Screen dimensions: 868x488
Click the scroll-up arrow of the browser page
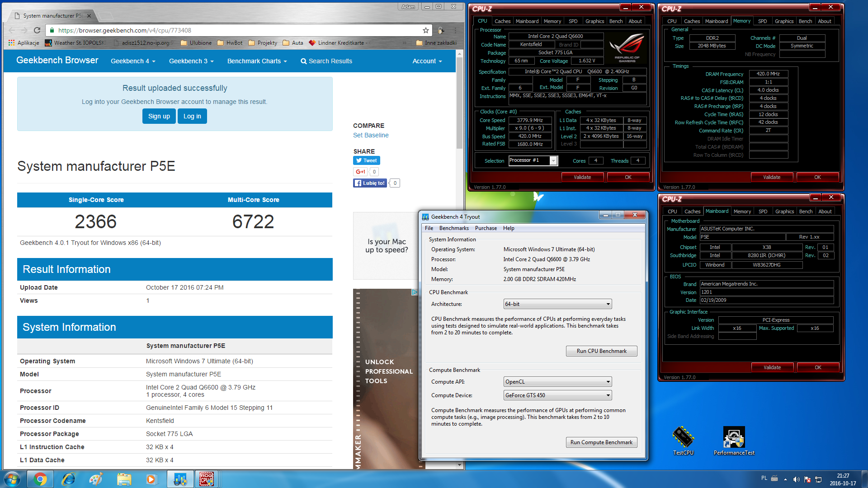coord(459,53)
